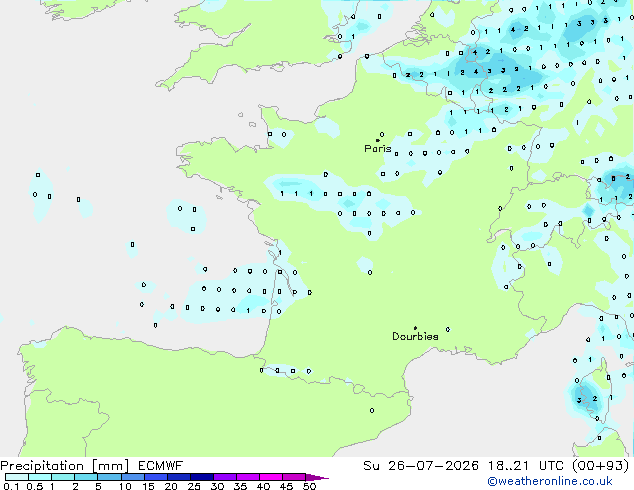This screenshot has height=490, width=634.
Task: Select the Dourbies location label
Action: pos(415,336)
